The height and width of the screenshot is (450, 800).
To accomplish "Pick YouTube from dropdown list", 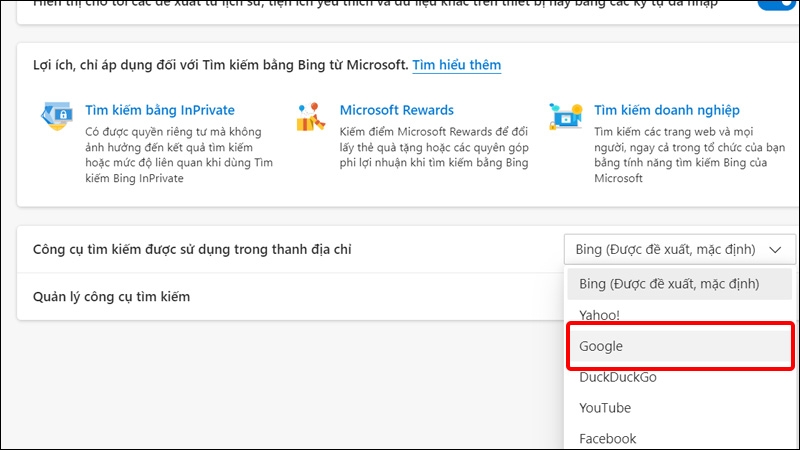I will (679, 408).
